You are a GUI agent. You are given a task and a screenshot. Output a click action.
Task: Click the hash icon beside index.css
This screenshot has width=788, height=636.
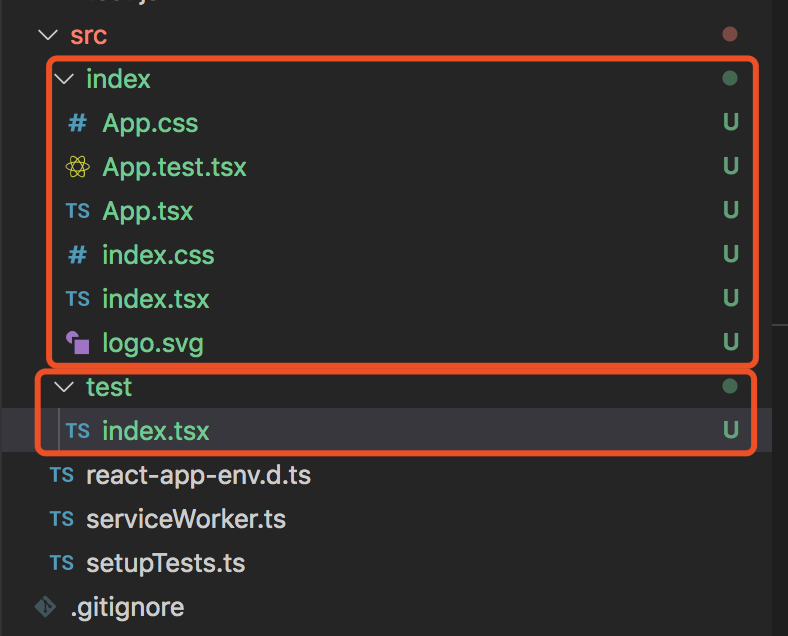[77, 256]
